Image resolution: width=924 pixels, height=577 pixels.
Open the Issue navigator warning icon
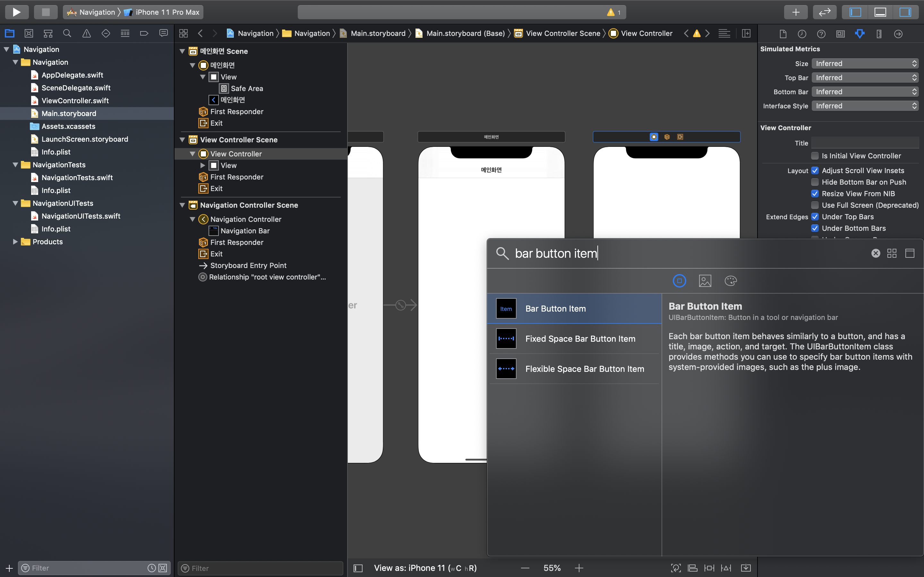click(x=87, y=34)
